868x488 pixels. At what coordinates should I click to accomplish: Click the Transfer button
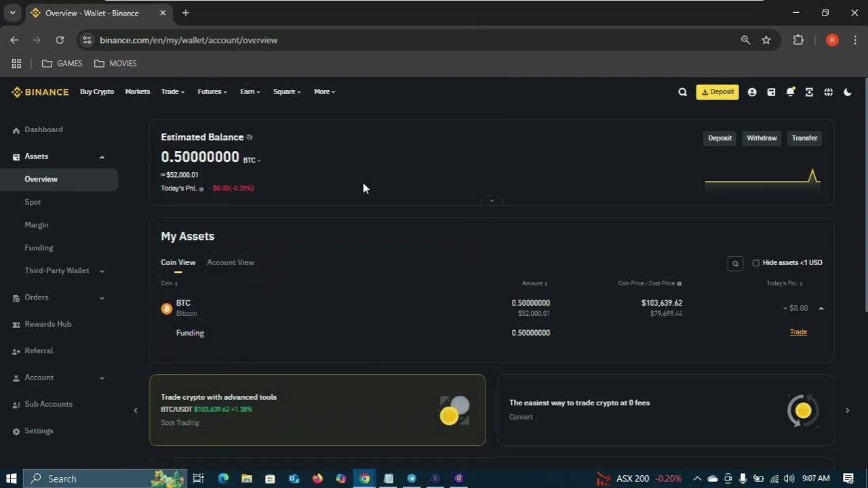tap(805, 138)
